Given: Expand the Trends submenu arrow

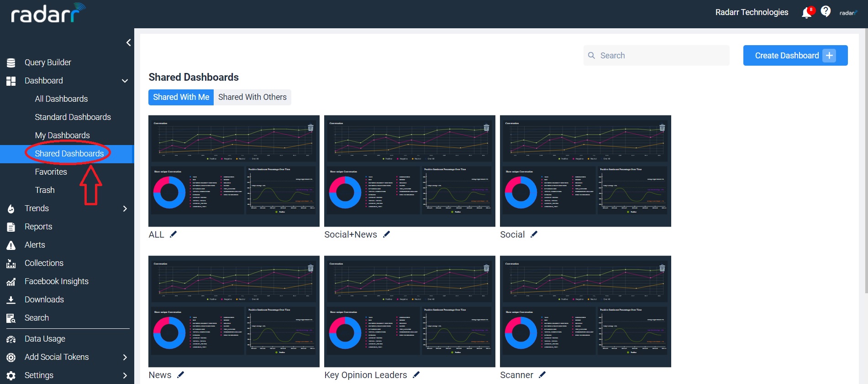Looking at the screenshot, I should [x=125, y=208].
